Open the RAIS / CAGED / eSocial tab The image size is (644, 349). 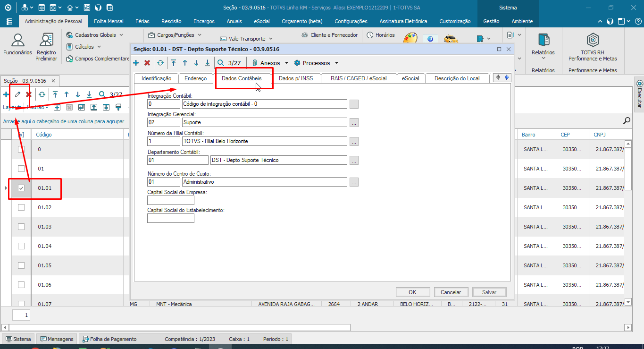[359, 78]
